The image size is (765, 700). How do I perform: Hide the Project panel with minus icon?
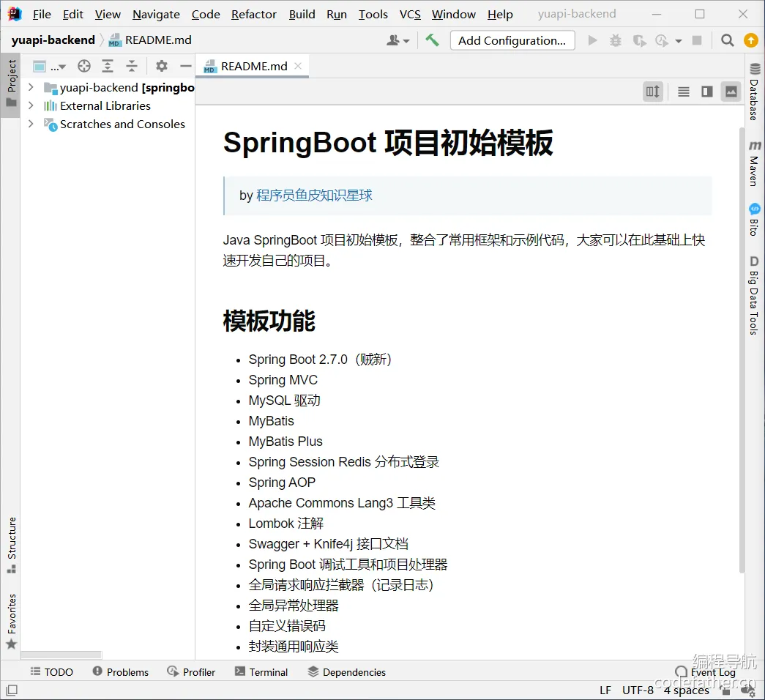click(x=186, y=66)
